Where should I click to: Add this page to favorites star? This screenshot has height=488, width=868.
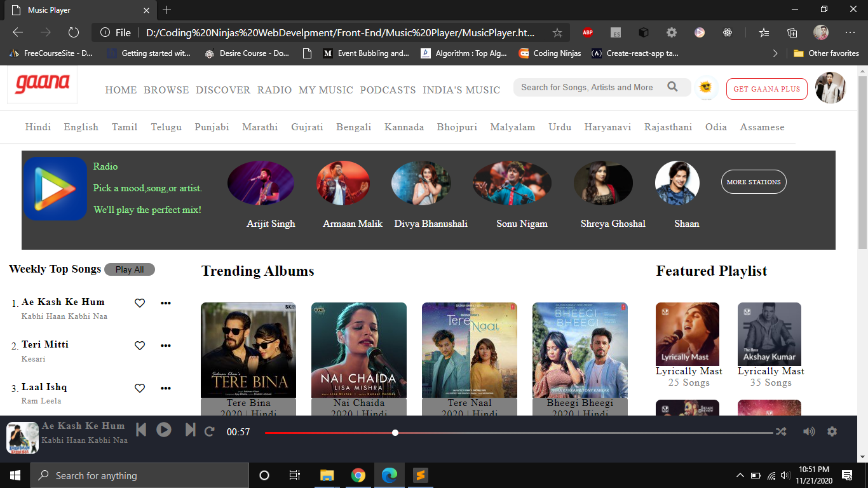tap(557, 32)
